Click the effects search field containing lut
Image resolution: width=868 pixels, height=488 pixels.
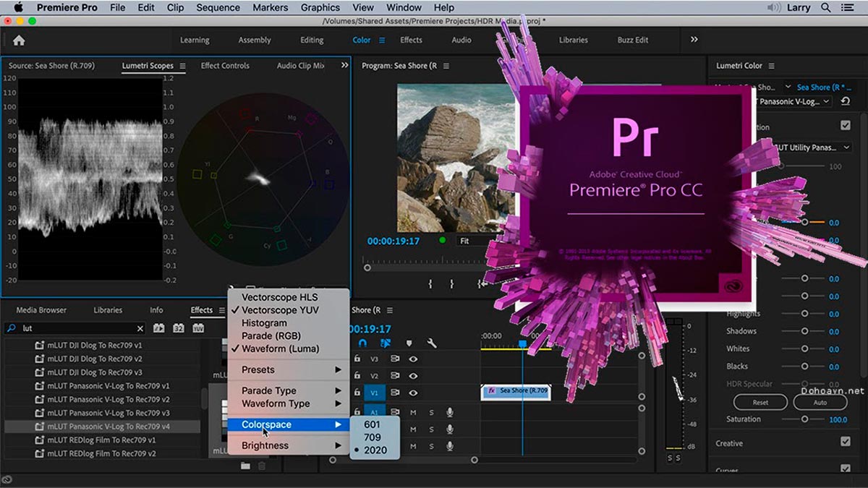75,329
